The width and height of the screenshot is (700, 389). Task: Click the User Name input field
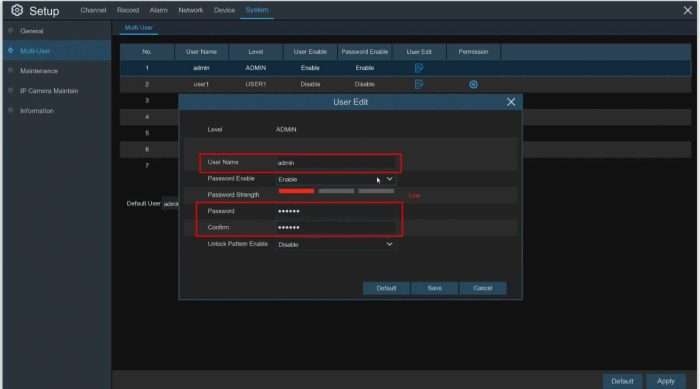click(x=336, y=163)
